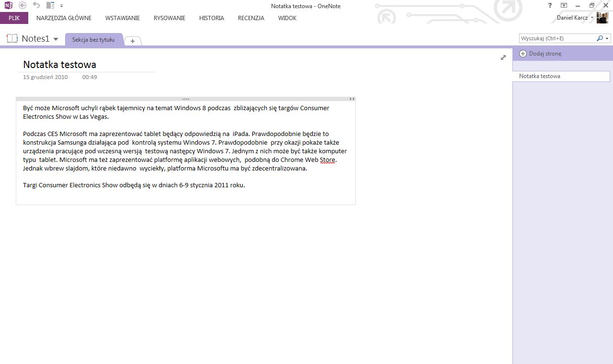Screen dimensions: 613x364
Task: Click the Notatka testowa page title
Action: tap(59, 64)
